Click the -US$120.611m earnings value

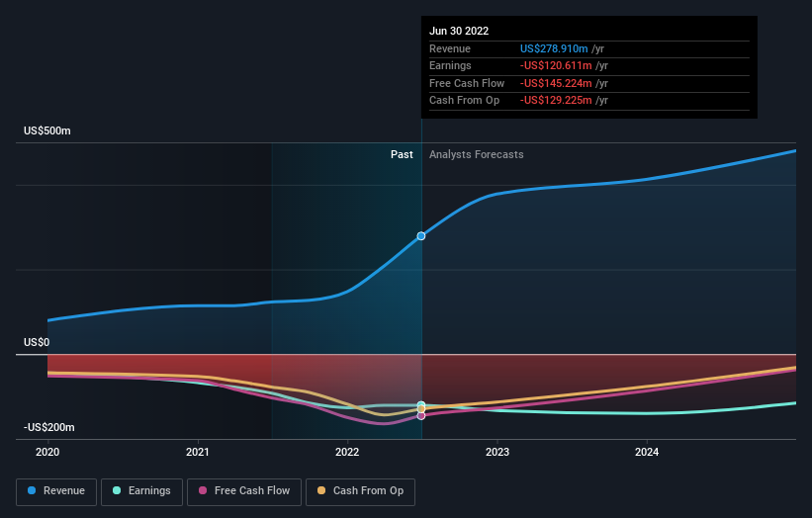pyautogui.click(x=556, y=65)
